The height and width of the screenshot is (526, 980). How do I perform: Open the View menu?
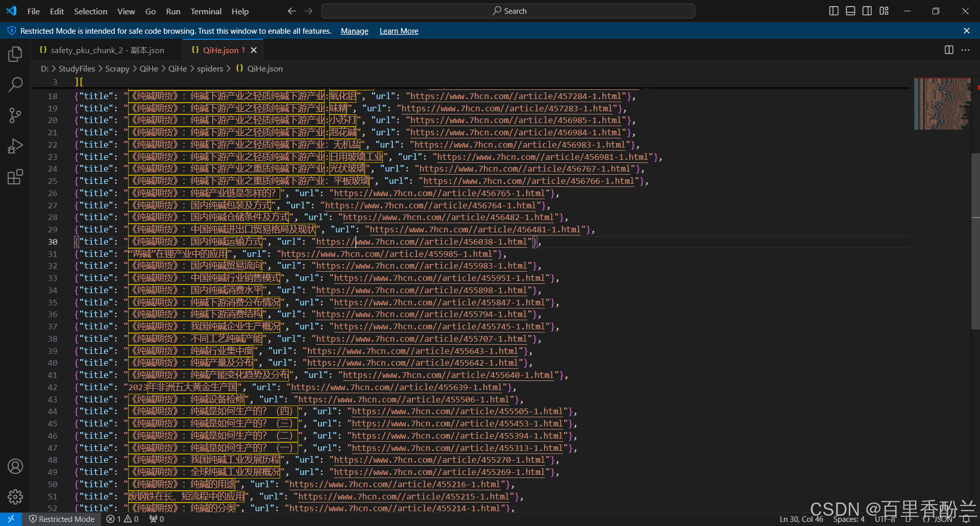pos(126,11)
